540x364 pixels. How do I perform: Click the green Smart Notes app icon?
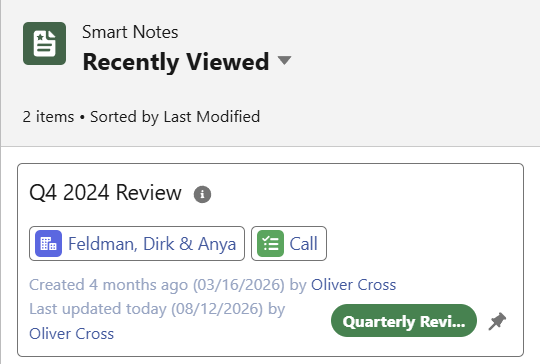[44, 43]
